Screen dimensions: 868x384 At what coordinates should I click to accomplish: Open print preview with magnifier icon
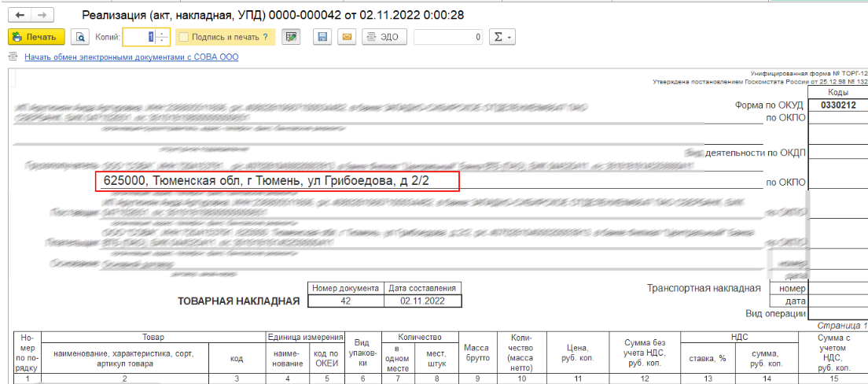[x=80, y=37]
